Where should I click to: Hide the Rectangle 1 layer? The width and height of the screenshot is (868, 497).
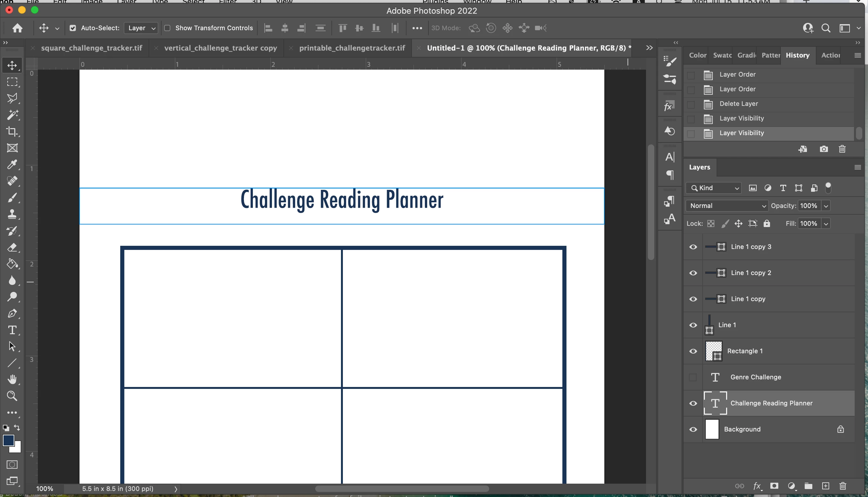693,351
